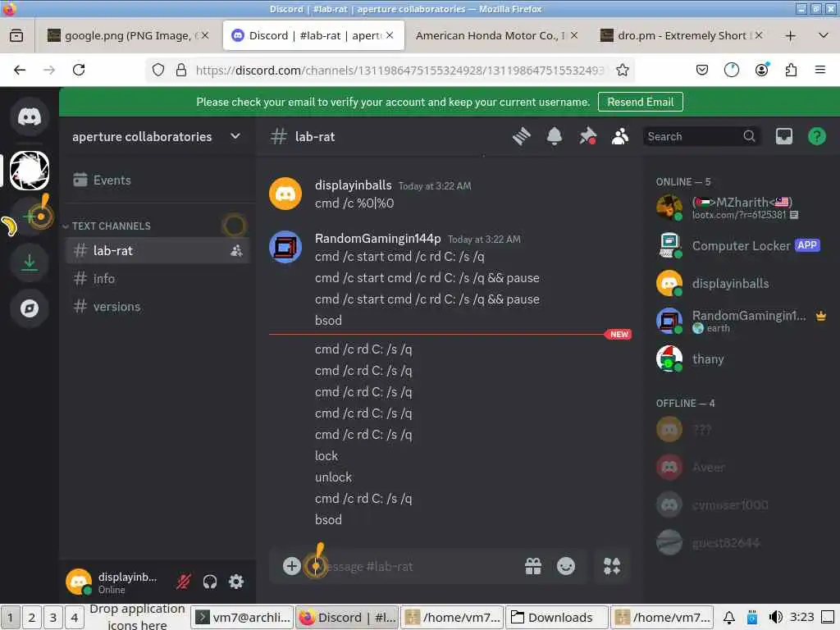Open the emoji picker

click(x=566, y=566)
